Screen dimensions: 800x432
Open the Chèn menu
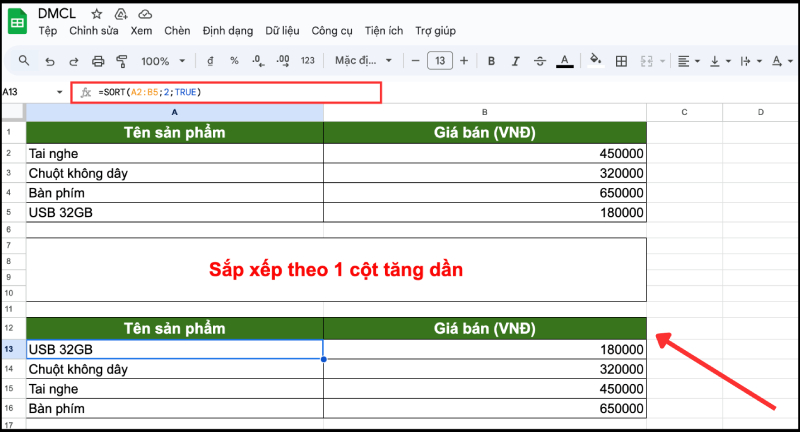click(x=177, y=31)
